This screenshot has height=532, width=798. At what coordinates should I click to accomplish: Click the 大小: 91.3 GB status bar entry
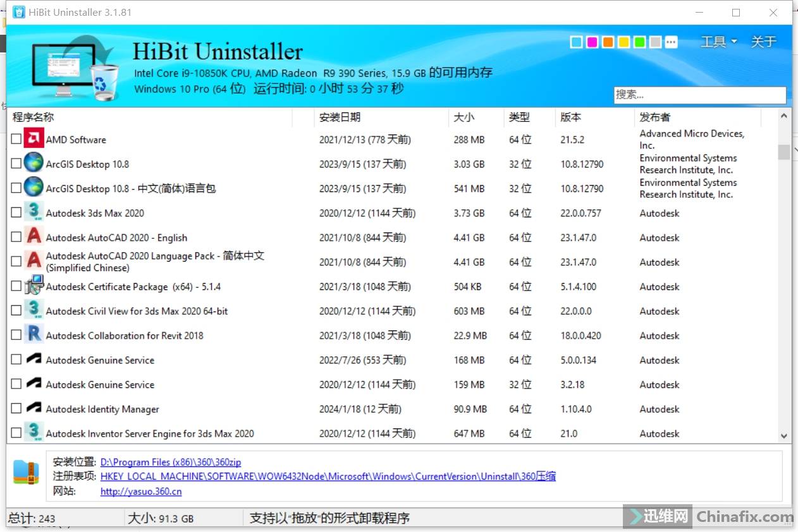(x=161, y=519)
